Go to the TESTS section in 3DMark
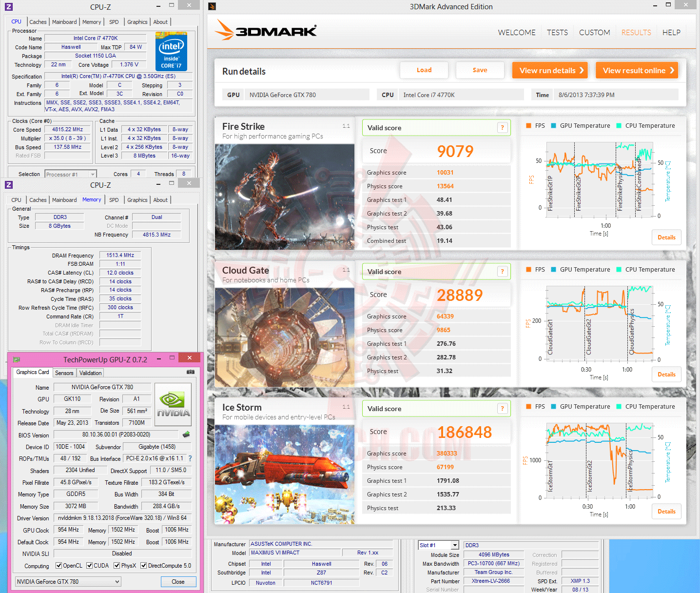 557,33
